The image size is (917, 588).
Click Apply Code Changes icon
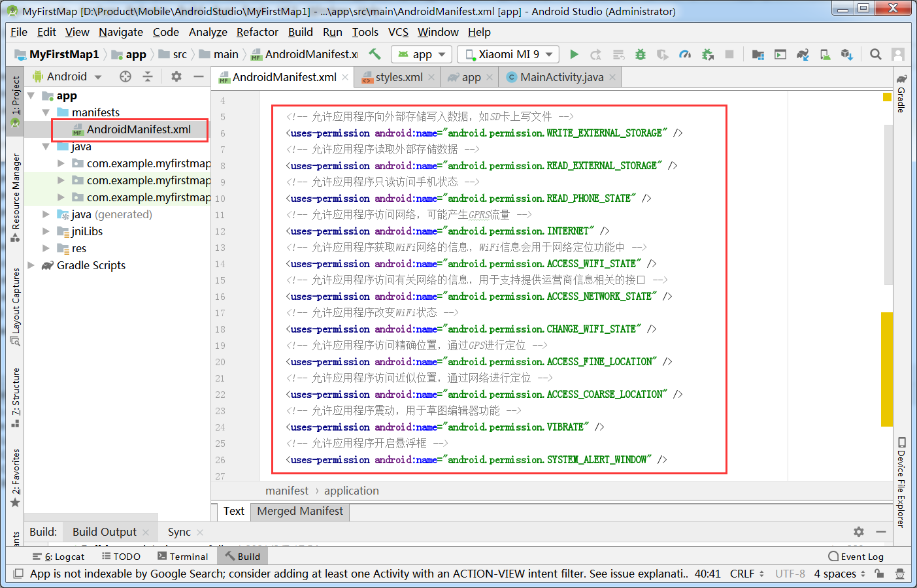coord(618,54)
